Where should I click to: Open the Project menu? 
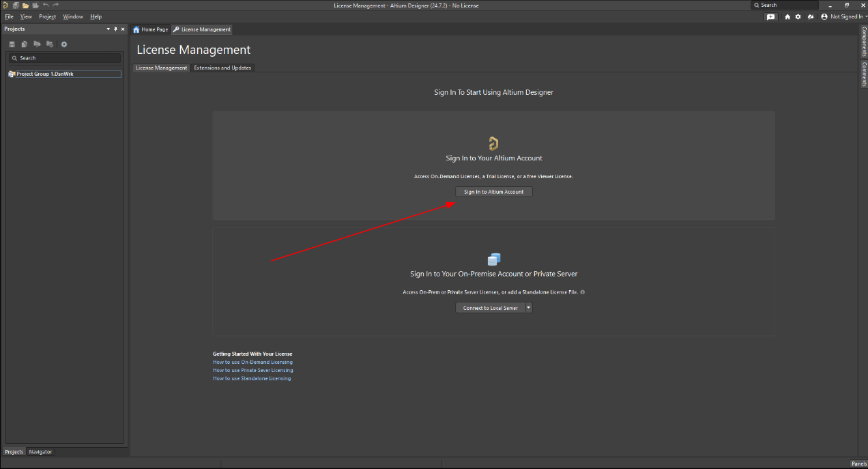pos(48,17)
